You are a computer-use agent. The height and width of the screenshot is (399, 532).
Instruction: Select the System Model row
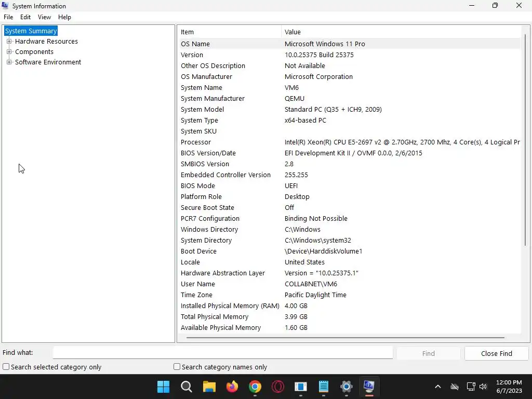350,109
